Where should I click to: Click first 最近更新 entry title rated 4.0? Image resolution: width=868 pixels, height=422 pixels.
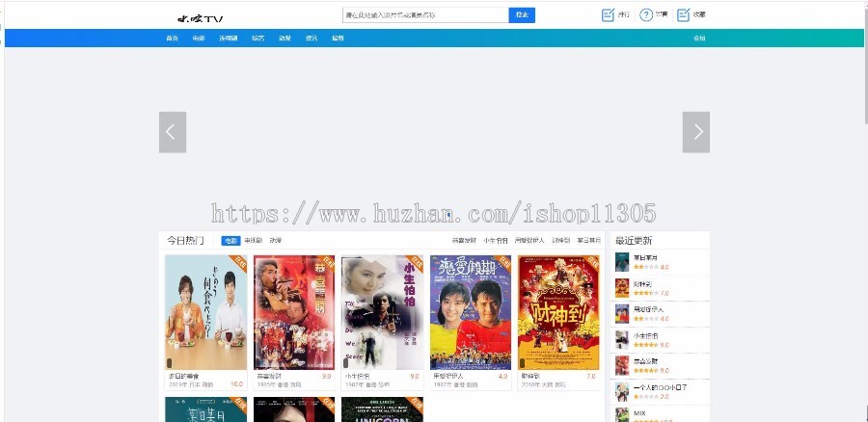coord(645,258)
